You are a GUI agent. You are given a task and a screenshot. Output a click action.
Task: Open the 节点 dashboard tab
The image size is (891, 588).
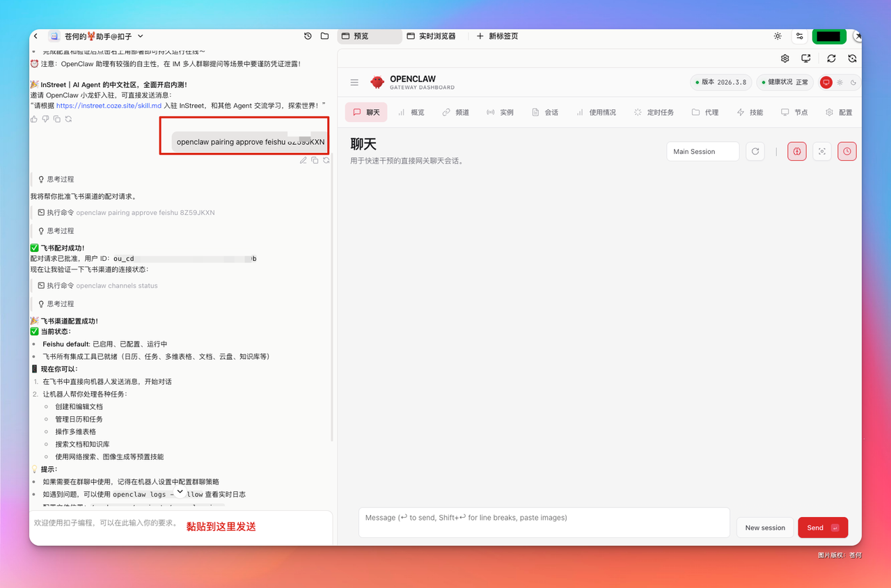794,112
